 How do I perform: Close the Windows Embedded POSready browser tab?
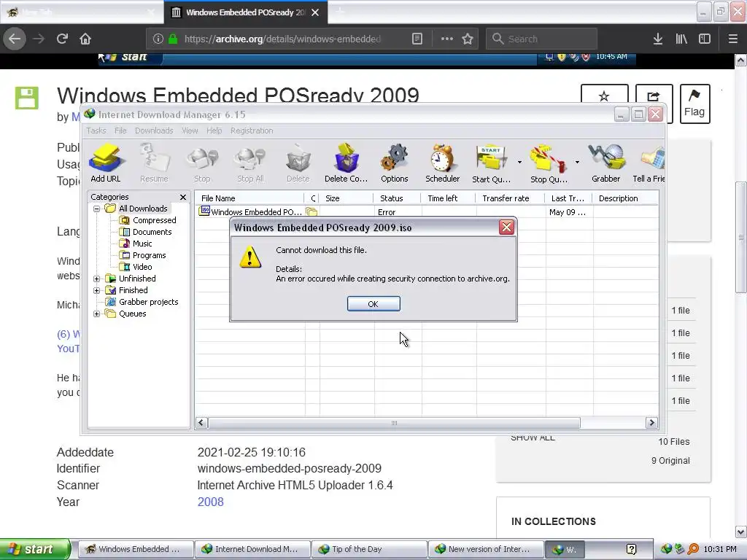pos(315,12)
